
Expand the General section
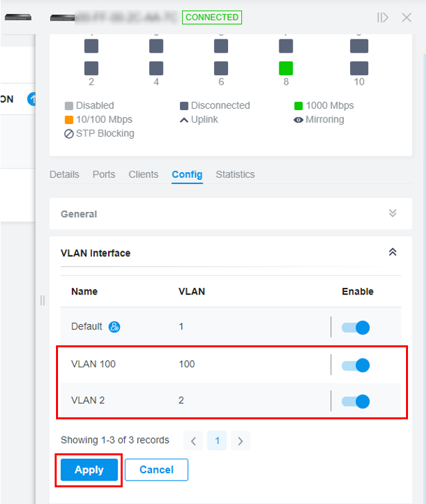click(393, 213)
